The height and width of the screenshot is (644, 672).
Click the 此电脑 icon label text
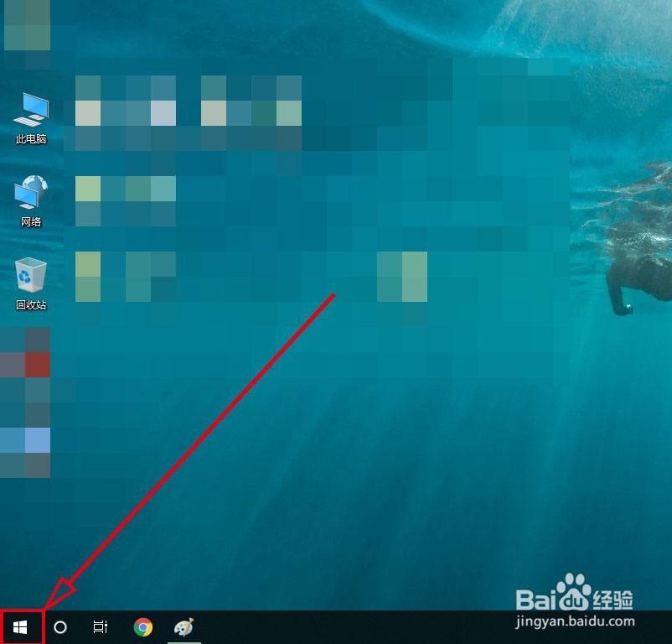click(31, 139)
